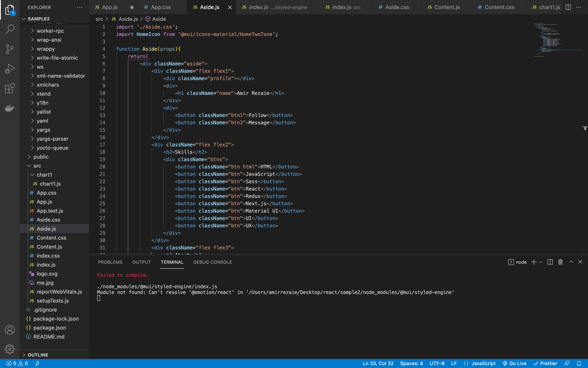Maximize the panel with up chevron
This screenshot has height=368, width=588.
[x=571, y=262]
